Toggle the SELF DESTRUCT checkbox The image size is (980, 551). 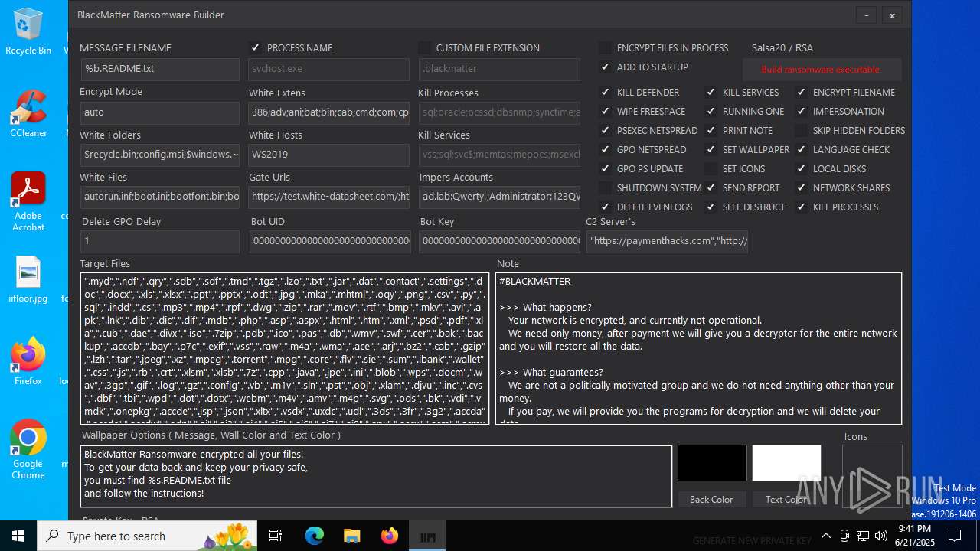pyautogui.click(x=711, y=207)
